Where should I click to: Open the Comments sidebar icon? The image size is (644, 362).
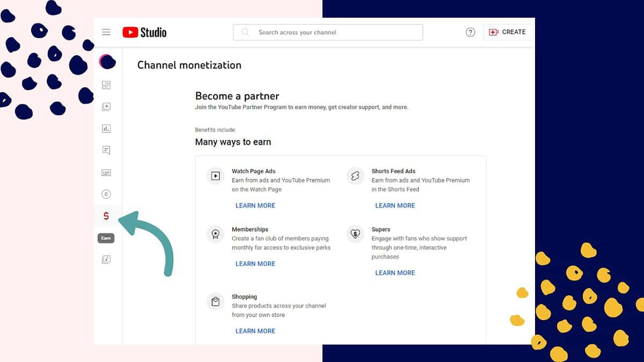point(106,151)
